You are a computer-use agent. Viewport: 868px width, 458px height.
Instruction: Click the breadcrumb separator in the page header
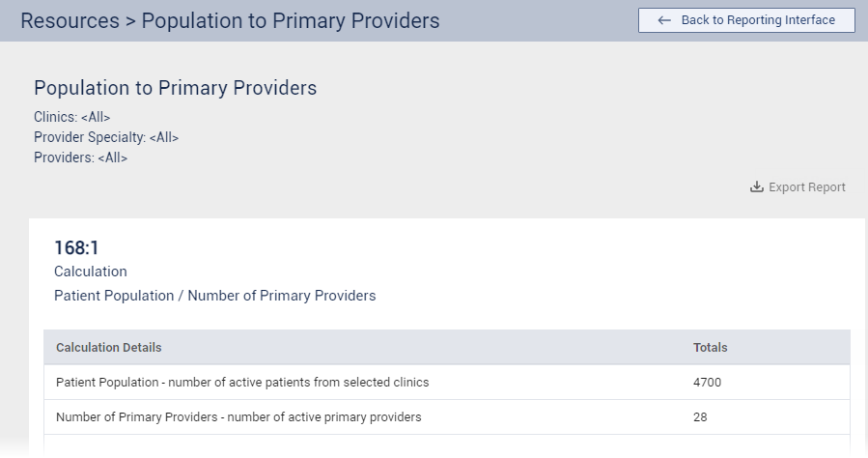(x=130, y=20)
